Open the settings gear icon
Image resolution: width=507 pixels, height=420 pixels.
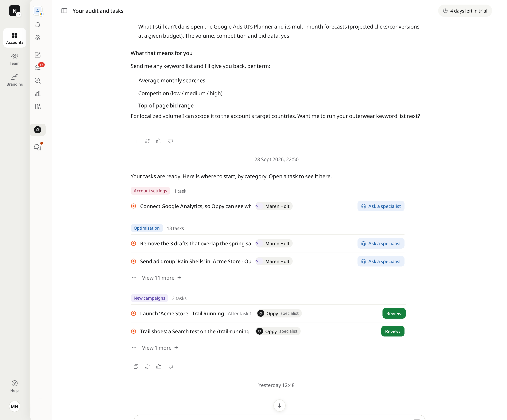pos(38,38)
